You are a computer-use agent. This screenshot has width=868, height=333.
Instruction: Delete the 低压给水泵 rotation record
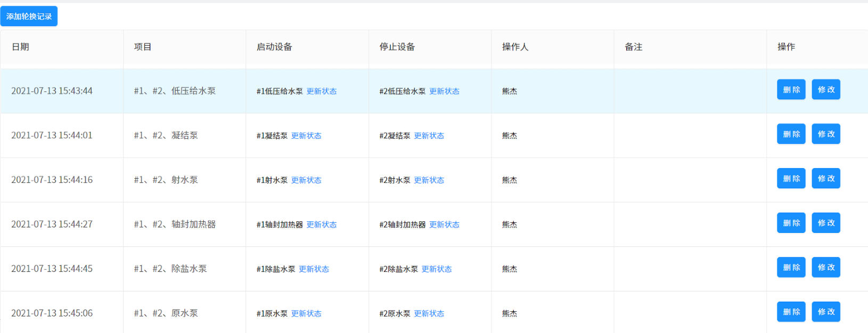(x=791, y=90)
